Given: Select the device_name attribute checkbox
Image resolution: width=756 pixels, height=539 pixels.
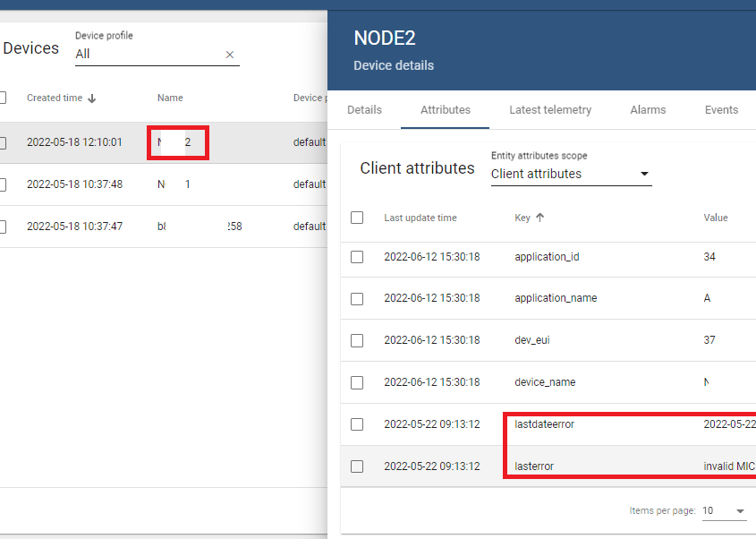Looking at the screenshot, I should click(x=357, y=382).
